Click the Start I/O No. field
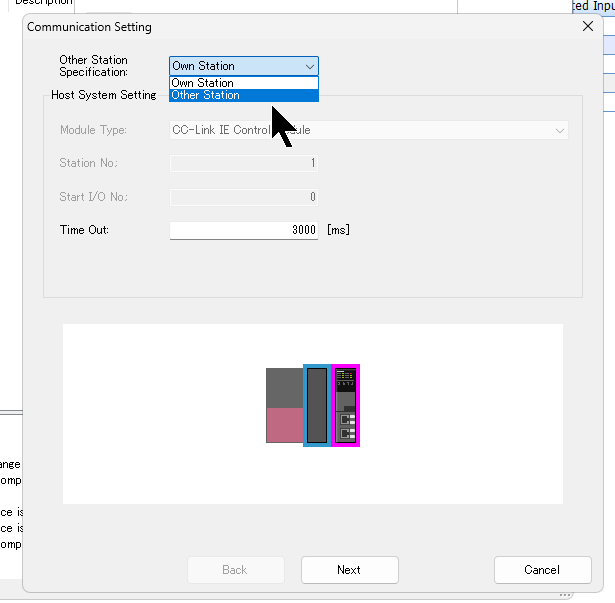This screenshot has height=603, width=615. (244, 197)
